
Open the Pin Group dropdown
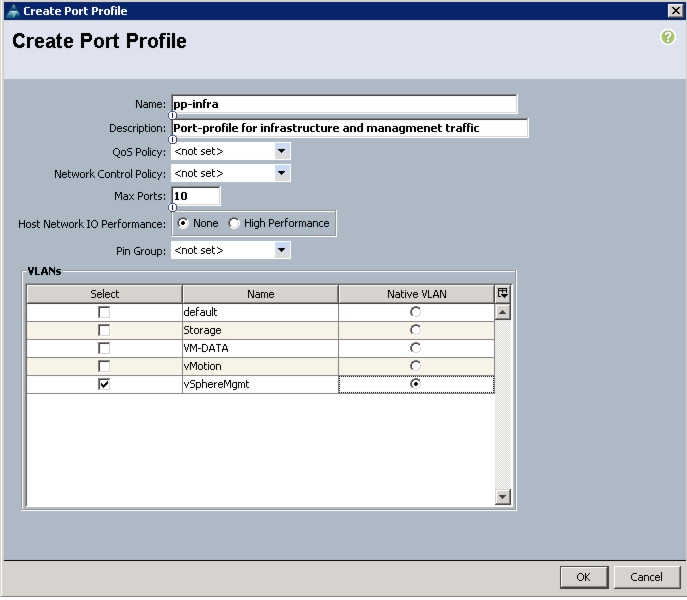pos(281,250)
